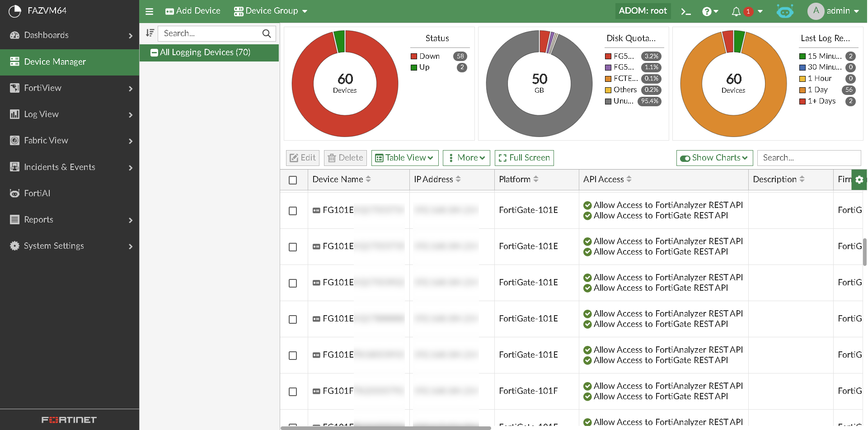Click orange 1 Day legend swatch
This screenshot has height=430, width=868.
tap(802, 90)
